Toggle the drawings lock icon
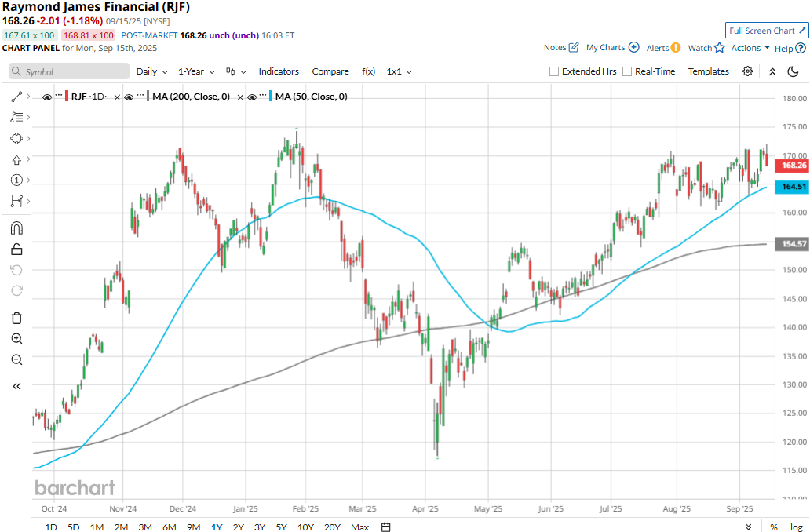 click(x=16, y=249)
